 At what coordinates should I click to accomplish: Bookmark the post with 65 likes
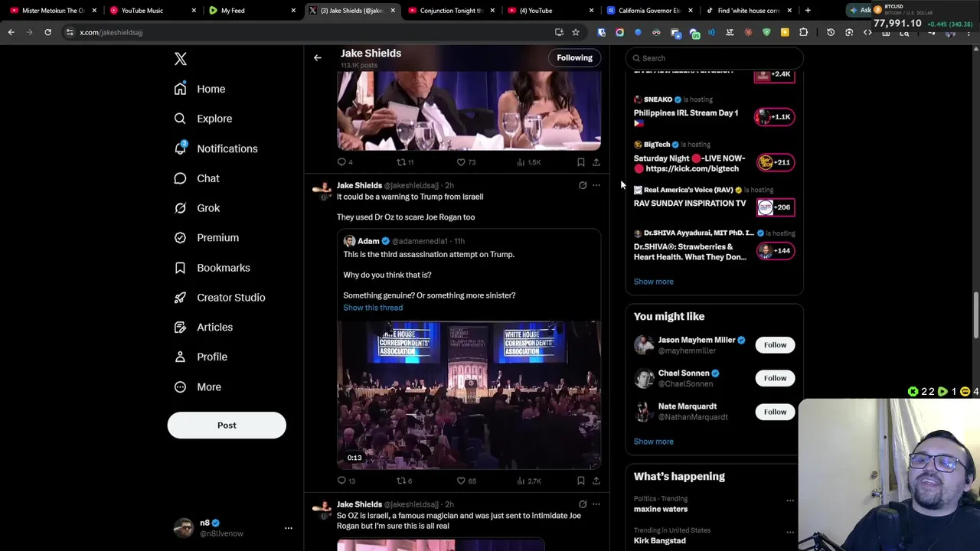(x=581, y=481)
